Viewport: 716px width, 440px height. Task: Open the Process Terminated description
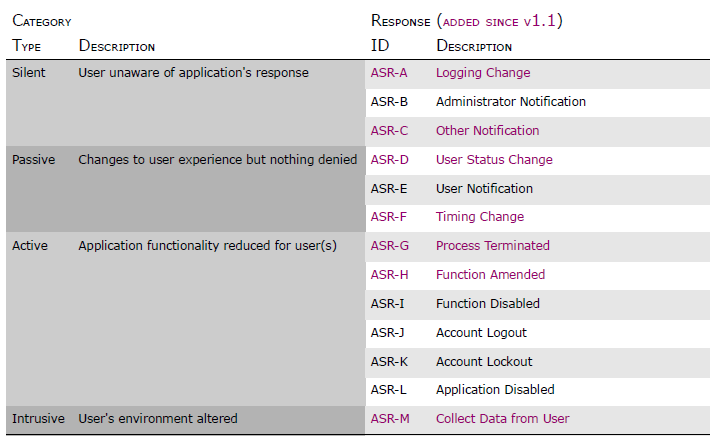coord(493,246)
